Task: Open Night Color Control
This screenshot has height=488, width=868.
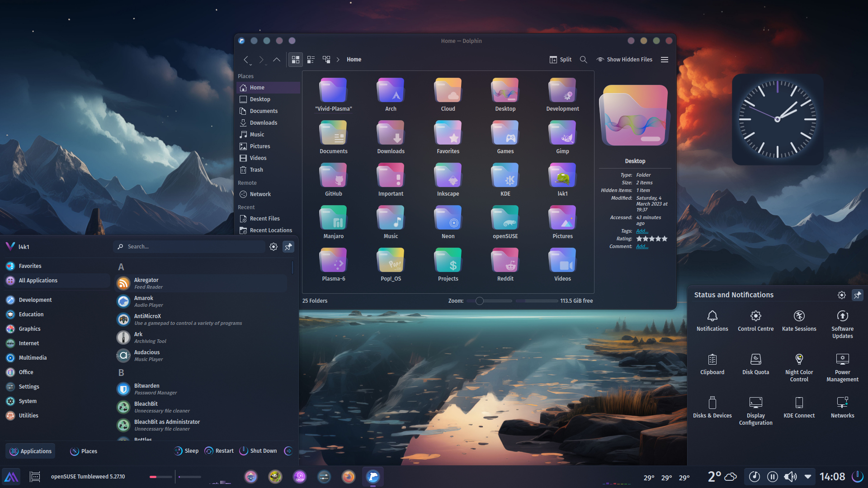Action: pyautogui.click(x=799, y=368)
